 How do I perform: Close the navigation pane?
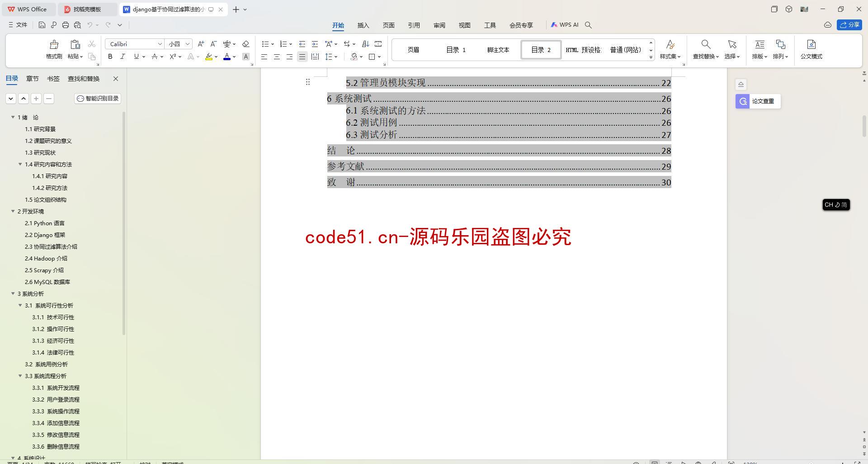click(116, 79)
